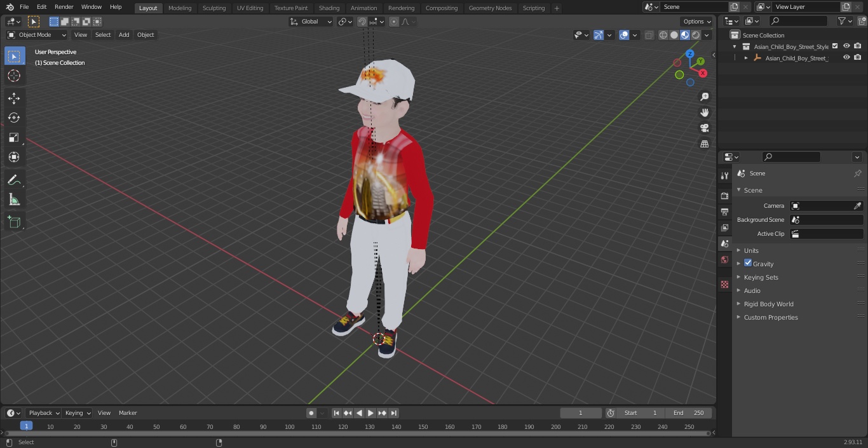The width and height of the screenshot is (868, 448).
Task: Select the Annotate tool
Action: point(14,180)
